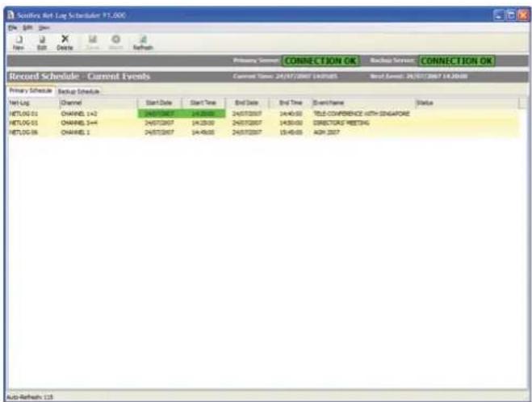Click start time in the DIRECTORS' MEETING row
532x402 pixels.
203,123
